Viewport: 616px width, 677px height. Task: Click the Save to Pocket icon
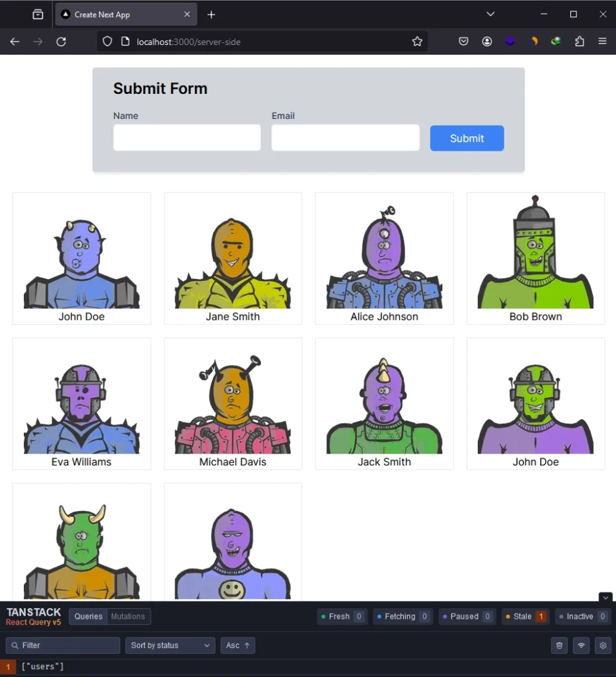(464, 42)
